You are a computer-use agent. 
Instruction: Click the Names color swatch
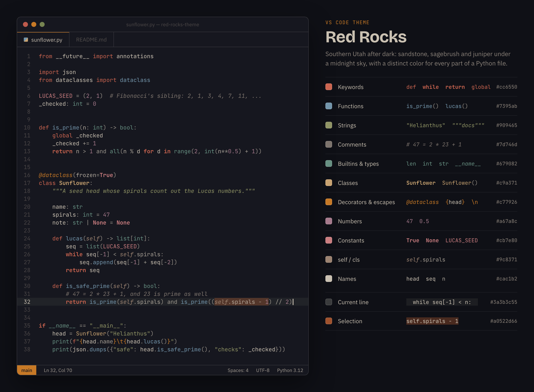(329, 279)
